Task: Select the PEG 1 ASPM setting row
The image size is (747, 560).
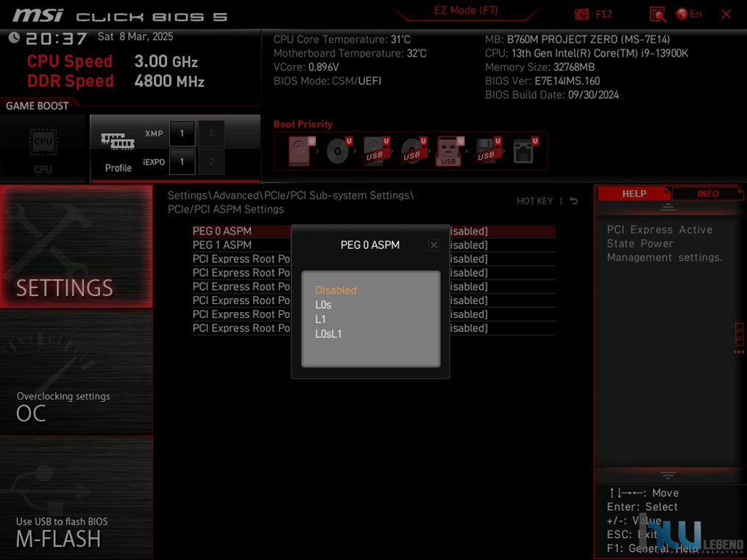Action: point(374,245)
